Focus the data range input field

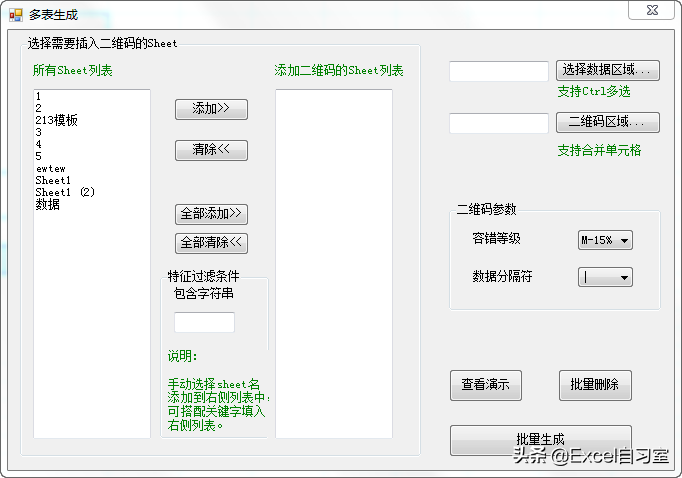coord(499,71)
